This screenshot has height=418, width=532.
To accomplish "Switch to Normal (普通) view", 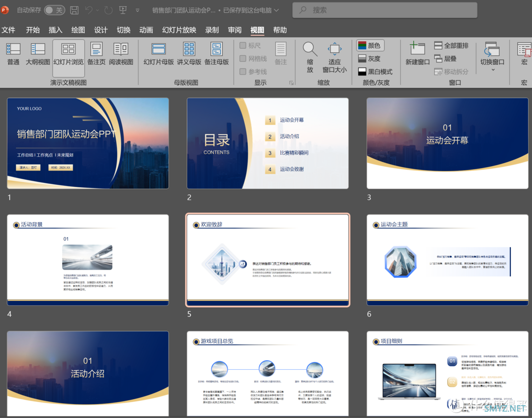I will (x=13, y=54).
